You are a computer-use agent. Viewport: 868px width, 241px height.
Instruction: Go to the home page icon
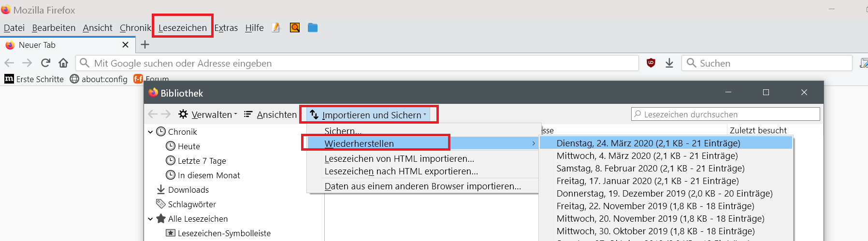(63, 63)
